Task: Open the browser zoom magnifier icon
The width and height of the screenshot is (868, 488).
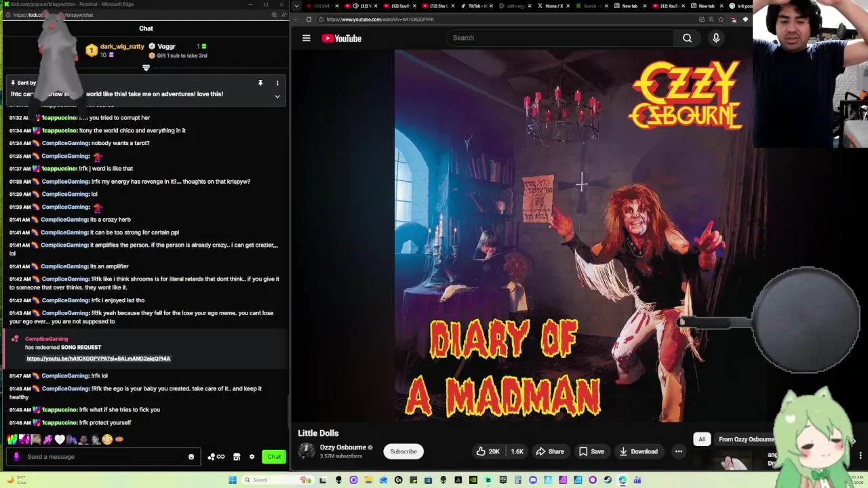Action: 711,19
